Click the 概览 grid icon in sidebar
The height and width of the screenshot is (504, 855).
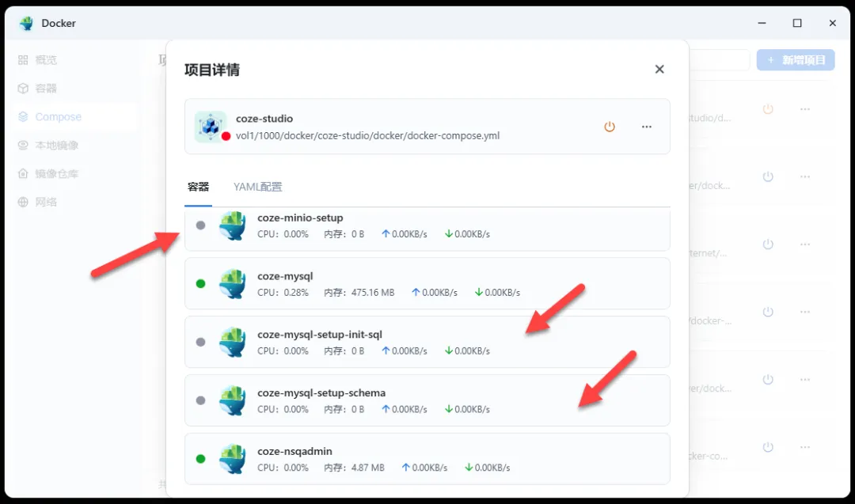[23, 60]
